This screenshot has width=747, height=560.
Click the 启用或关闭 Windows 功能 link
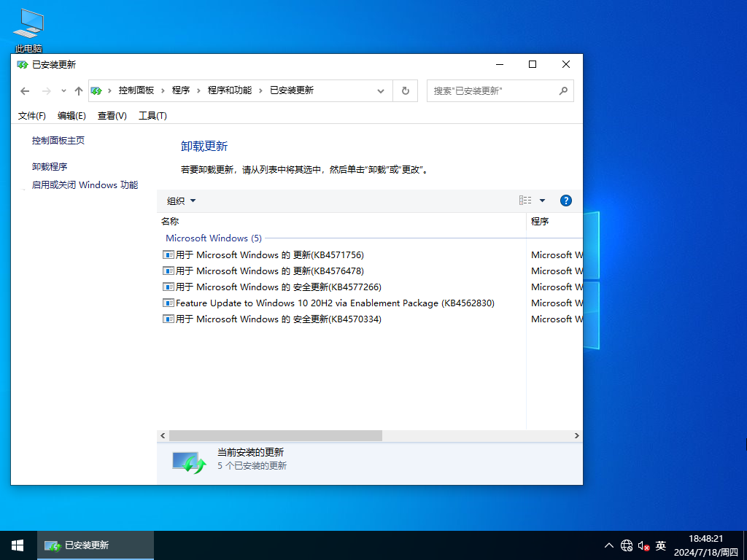click(x=85, y=184)
